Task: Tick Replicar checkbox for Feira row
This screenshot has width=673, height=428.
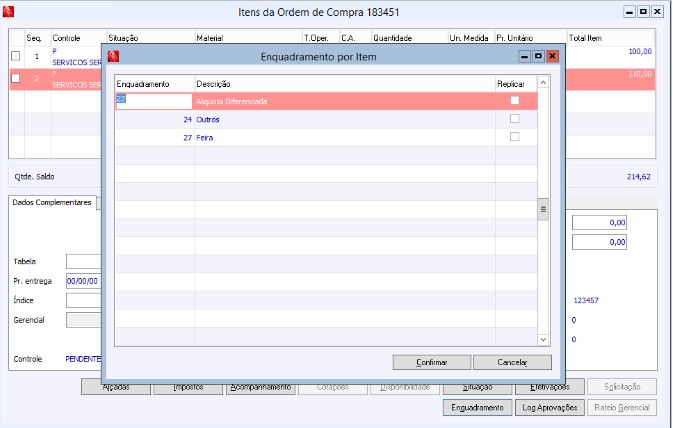Action: pyautogui.click(x=514, y=137)
